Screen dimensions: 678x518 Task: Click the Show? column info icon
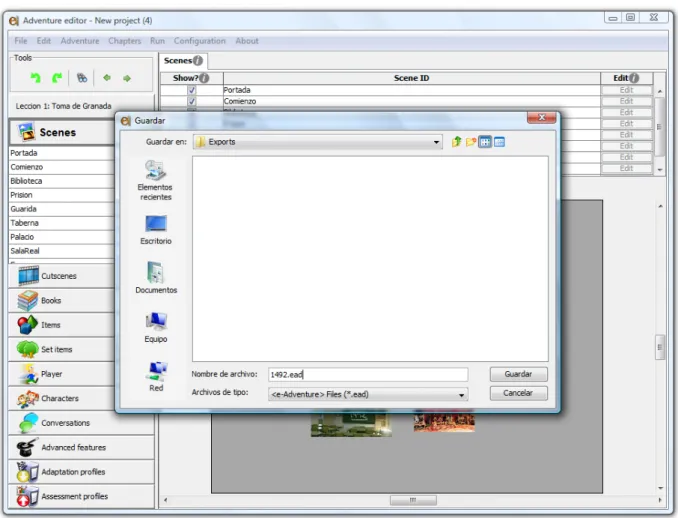click(204, 78)
